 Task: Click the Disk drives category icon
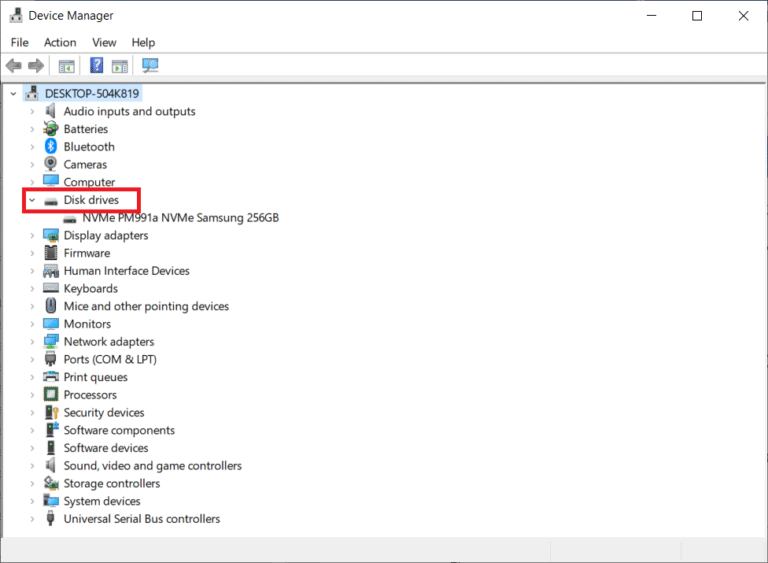click(x=50, y=201)
